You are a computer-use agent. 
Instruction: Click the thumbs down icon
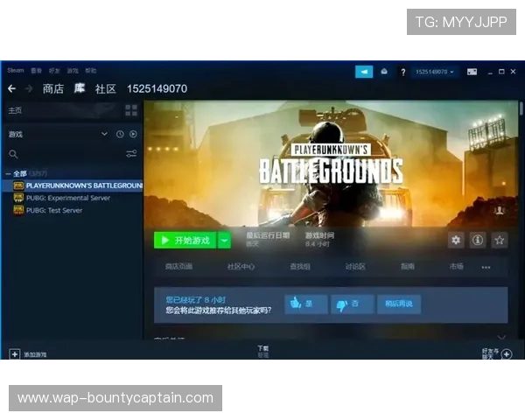pos(342,304)
